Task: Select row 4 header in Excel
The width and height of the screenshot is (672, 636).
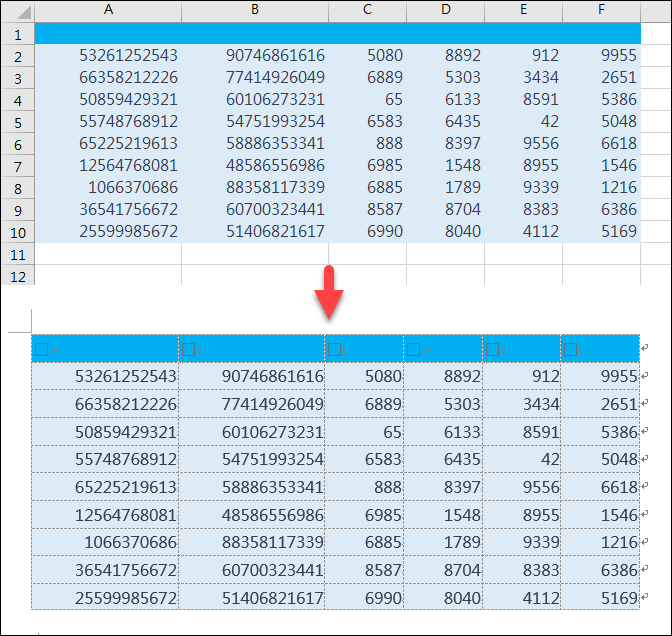Action: tap(18, 99)
